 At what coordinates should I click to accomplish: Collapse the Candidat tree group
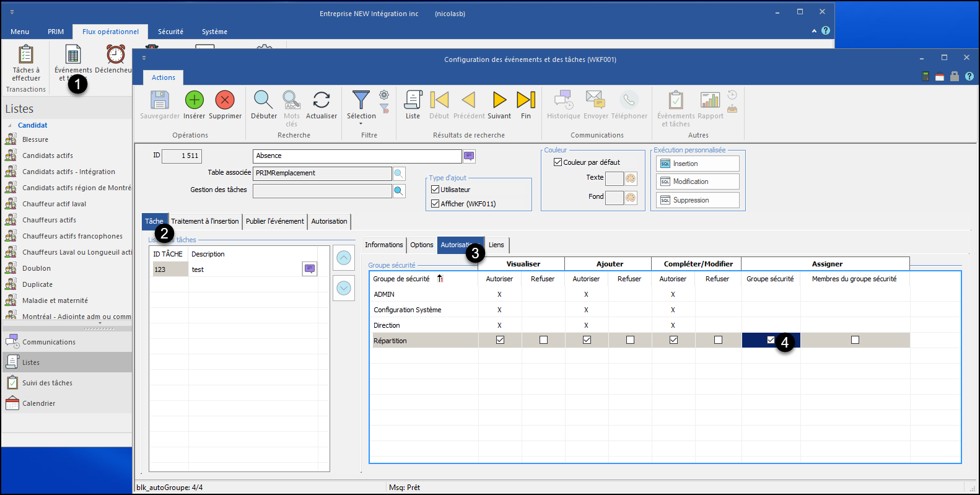point(10,125)
